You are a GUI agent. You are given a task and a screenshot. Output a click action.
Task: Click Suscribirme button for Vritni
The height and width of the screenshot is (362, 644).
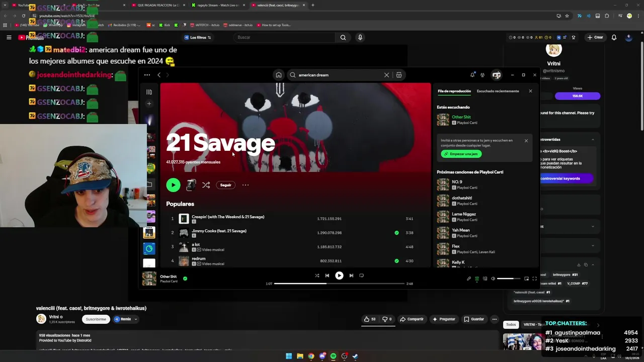[96, 319]
